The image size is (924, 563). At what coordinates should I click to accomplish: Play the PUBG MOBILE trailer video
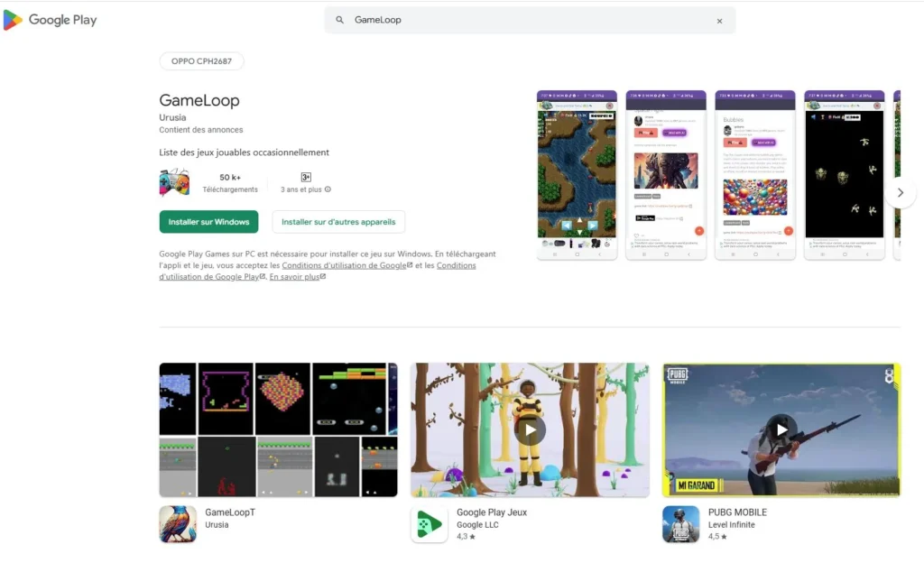(781, 429)
